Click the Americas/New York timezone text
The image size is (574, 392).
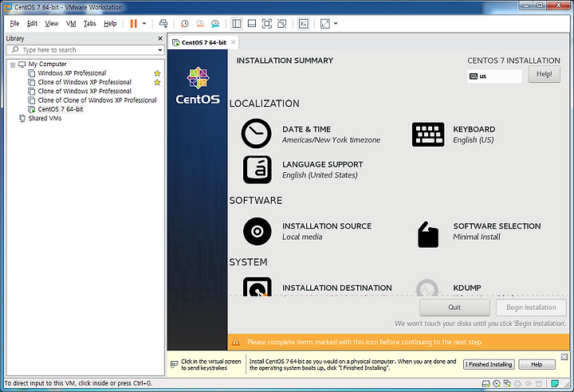point(332,139)
